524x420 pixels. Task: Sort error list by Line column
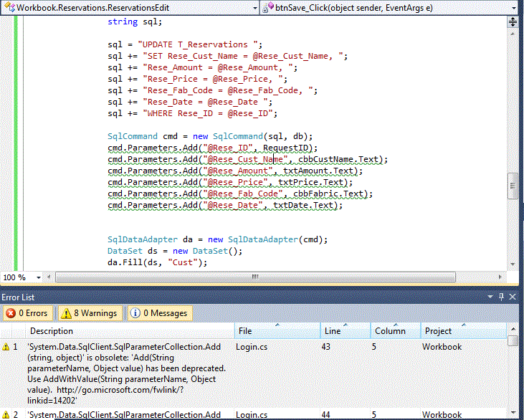344,330
